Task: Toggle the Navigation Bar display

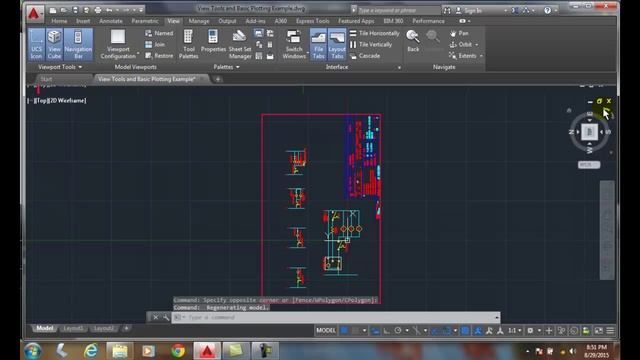Action: (x=78, y=44)
